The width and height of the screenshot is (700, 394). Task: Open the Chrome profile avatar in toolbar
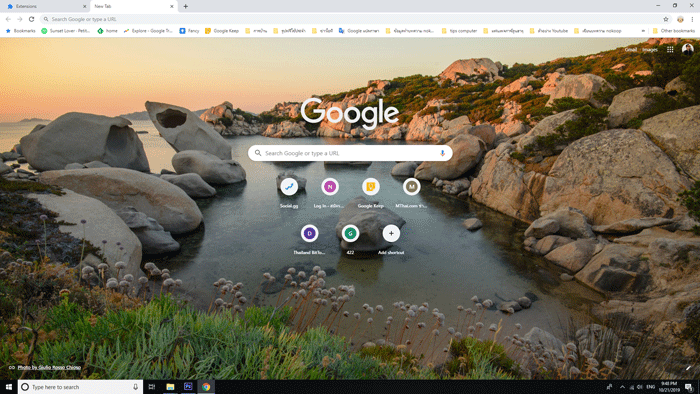pos(680,19)
